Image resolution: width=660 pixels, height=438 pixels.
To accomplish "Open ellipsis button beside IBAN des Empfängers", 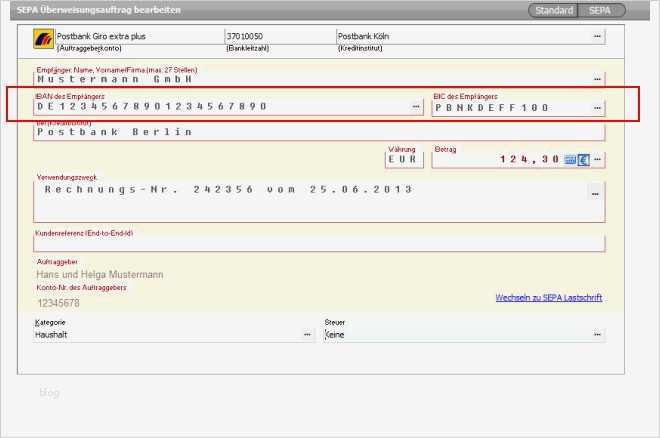I will click(x=416, y=106).
